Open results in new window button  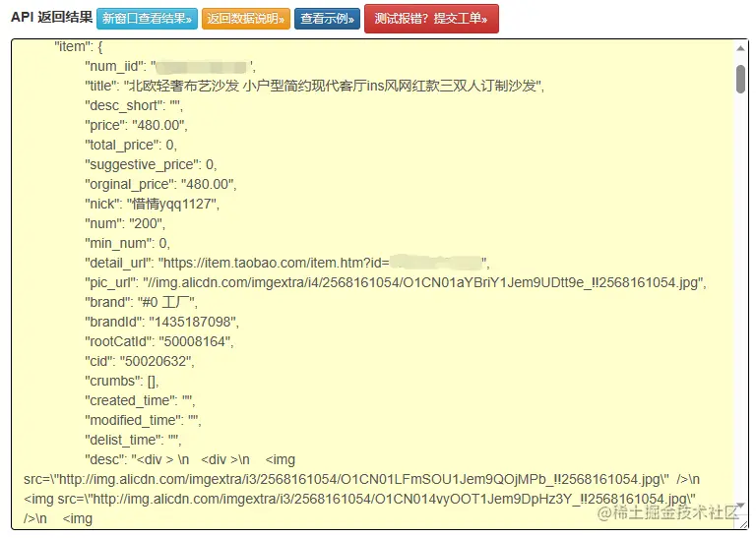pos(147,19)
